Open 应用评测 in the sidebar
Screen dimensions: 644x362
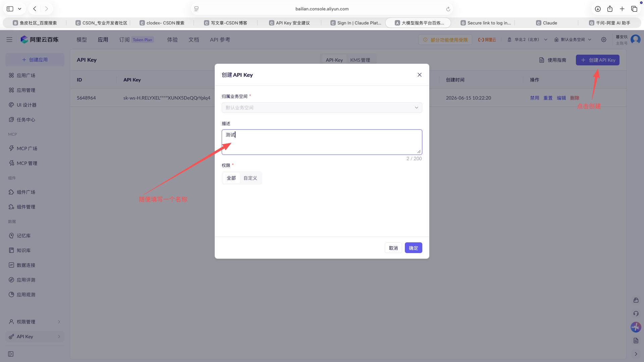pos(35,280)
